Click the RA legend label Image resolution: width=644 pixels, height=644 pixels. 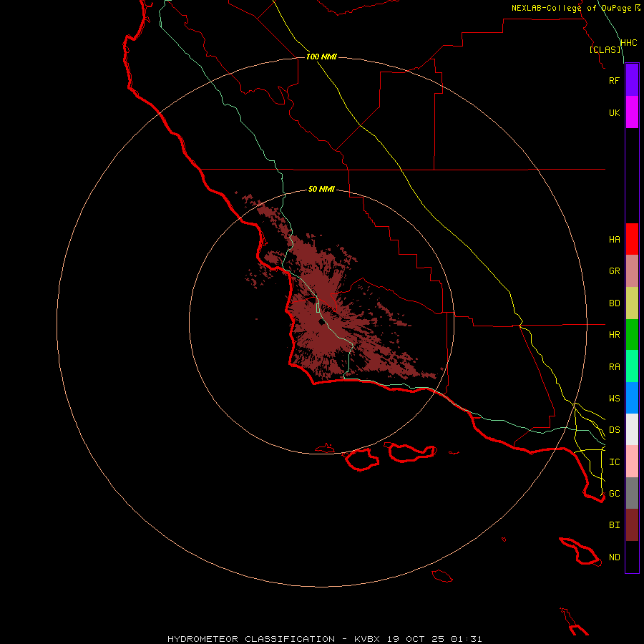614,367
